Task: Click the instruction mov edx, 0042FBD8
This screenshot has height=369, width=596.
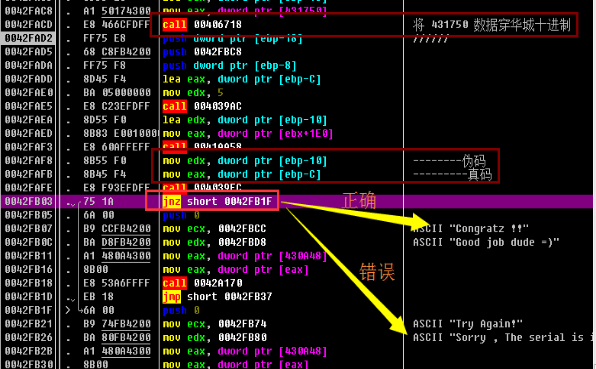Action: [214, 242]
